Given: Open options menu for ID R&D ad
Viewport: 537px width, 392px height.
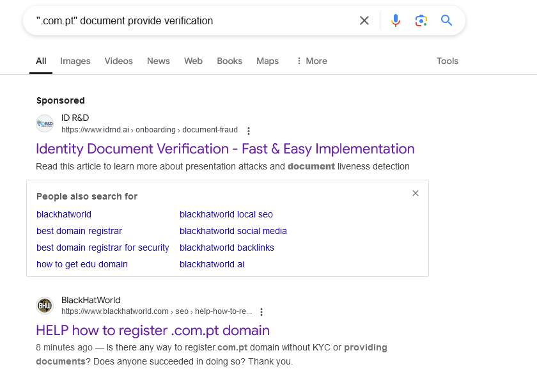Looking at the screenshot, I should point(249,130).
